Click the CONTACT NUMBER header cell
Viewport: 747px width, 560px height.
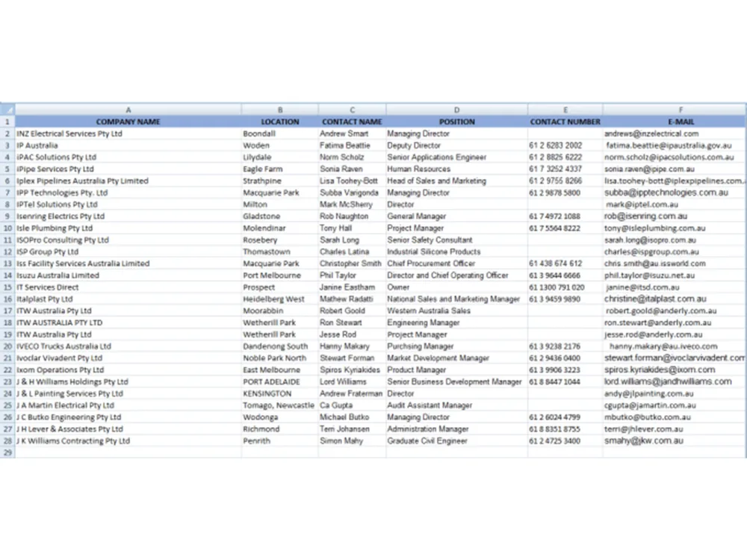click(565, 122)
